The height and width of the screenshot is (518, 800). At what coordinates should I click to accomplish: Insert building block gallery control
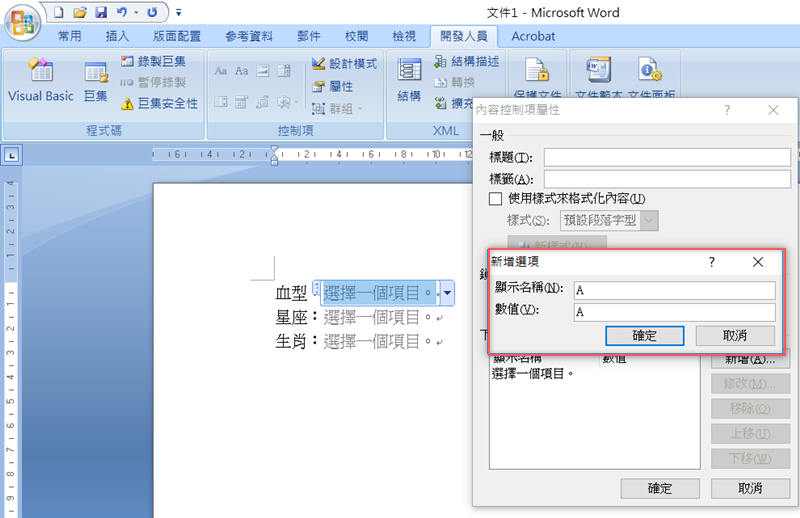[263, 102]
